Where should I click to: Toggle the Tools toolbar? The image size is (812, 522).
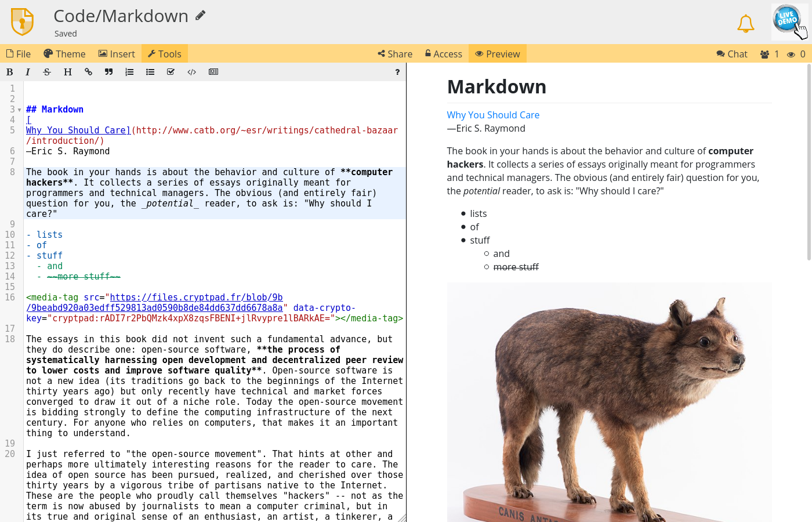pos(165,54)
